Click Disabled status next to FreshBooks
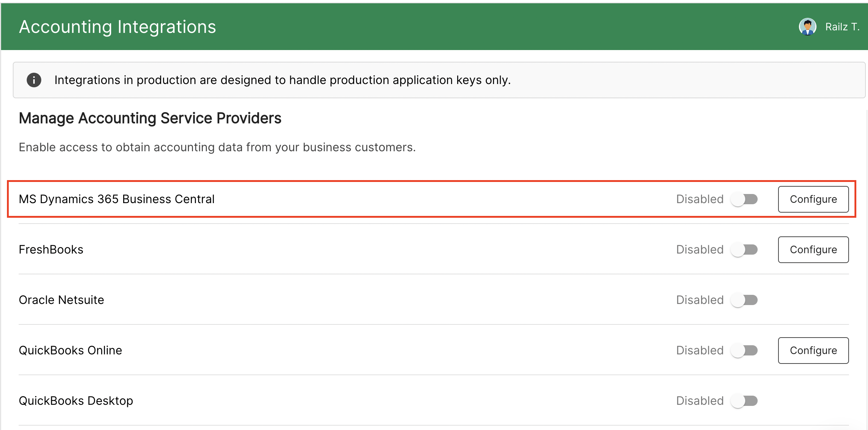Screen dimensions: 868x430 (x=700, y=250)
